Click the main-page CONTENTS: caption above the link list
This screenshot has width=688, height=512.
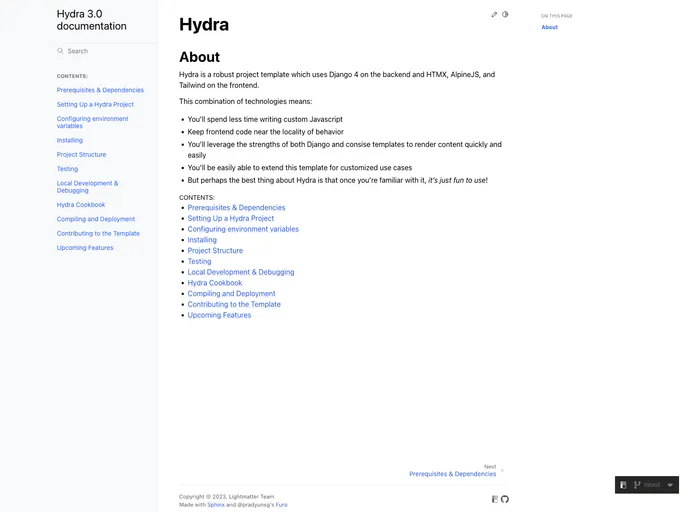pos(197,197)
